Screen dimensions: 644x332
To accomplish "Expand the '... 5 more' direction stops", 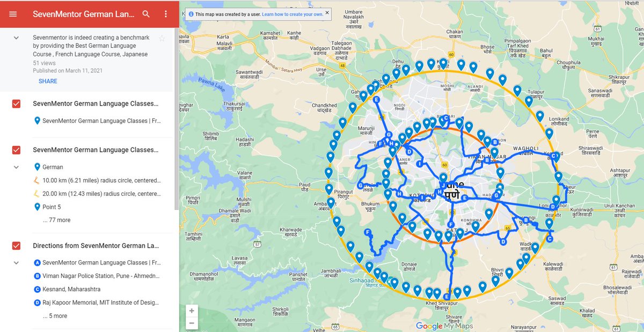I will pyautogui.click(x=55, y=316).
